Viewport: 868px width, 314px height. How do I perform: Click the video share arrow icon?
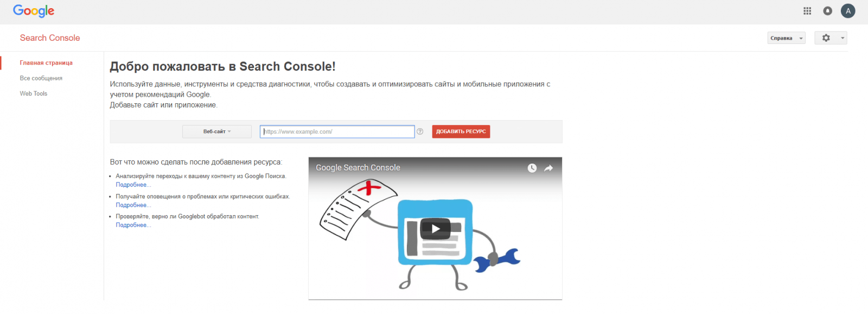[548, 168]
